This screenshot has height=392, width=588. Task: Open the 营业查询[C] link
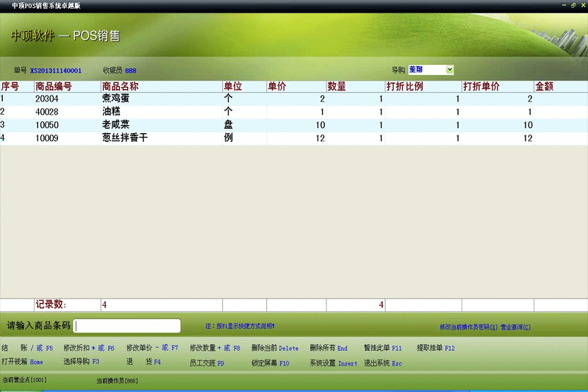coord(516,327)
